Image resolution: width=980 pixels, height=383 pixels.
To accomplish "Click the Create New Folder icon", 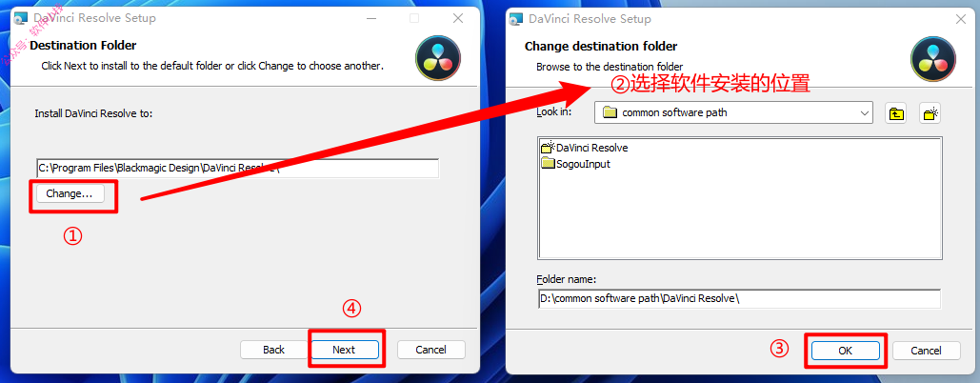I will (x=930, y=113).
